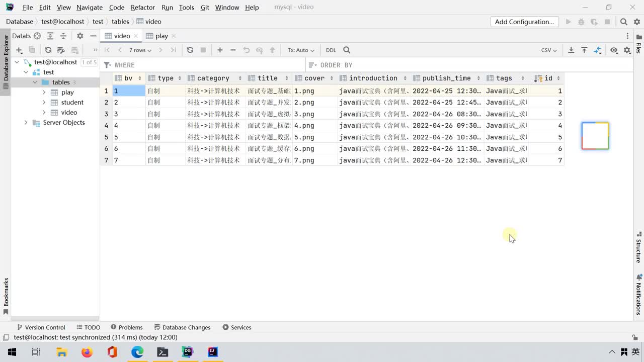The height and width of the screenshot is (362, 644).
Task: Click the Export Data download icon
Action: tap(571, 50)
